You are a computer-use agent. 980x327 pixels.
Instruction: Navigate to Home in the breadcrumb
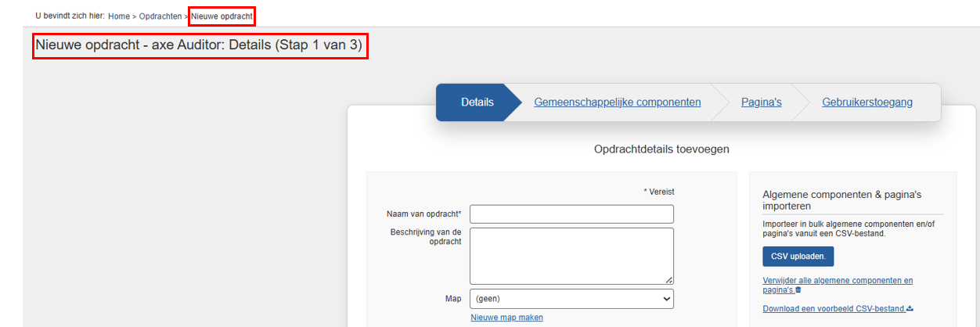coord(119,16)
